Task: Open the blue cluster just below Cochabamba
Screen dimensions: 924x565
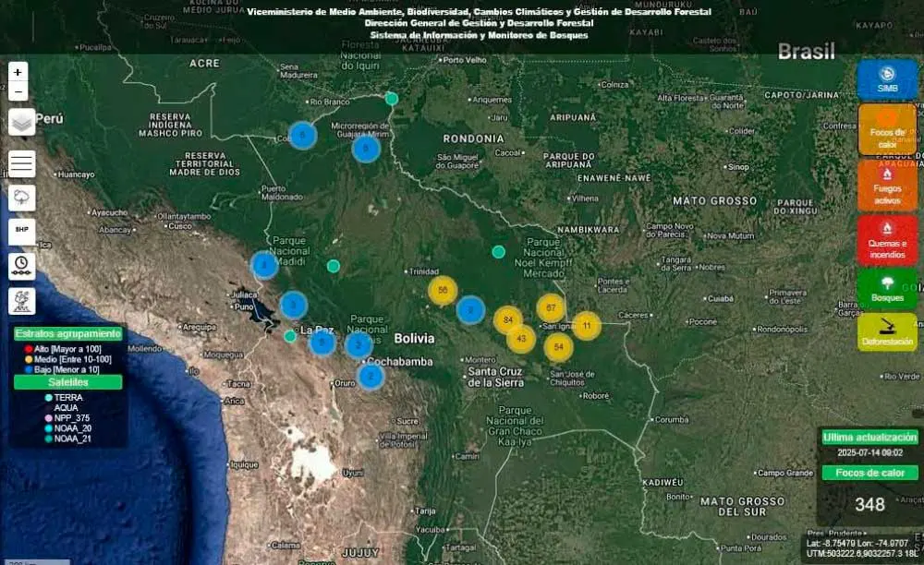Action: (371, 376)
